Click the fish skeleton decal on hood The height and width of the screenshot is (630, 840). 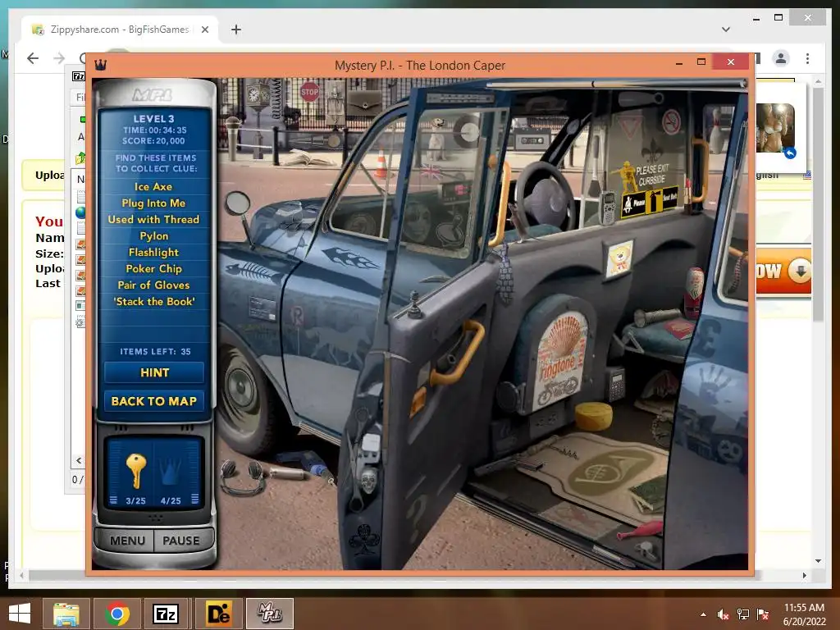coord(253,272)
